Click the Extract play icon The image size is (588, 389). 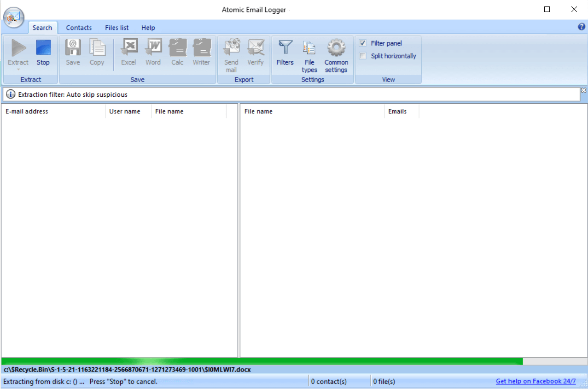click(18, 48)
